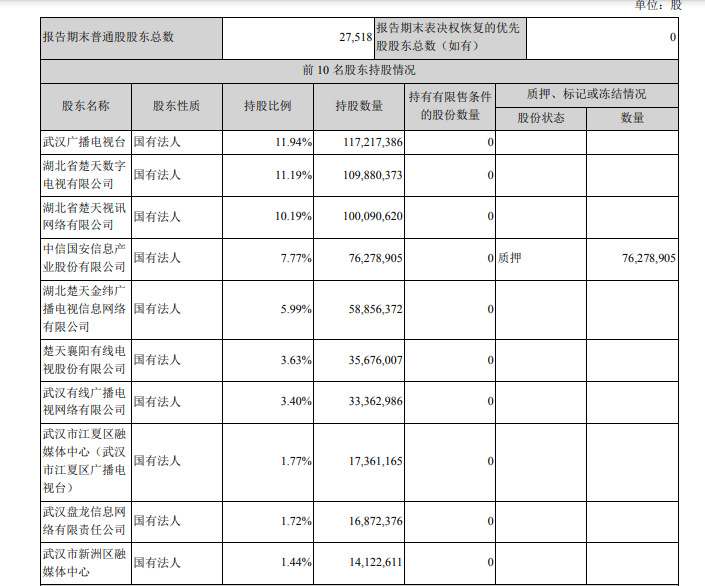Click the 股份状态 sub-header
705x586 pixels.
point(540,118)
